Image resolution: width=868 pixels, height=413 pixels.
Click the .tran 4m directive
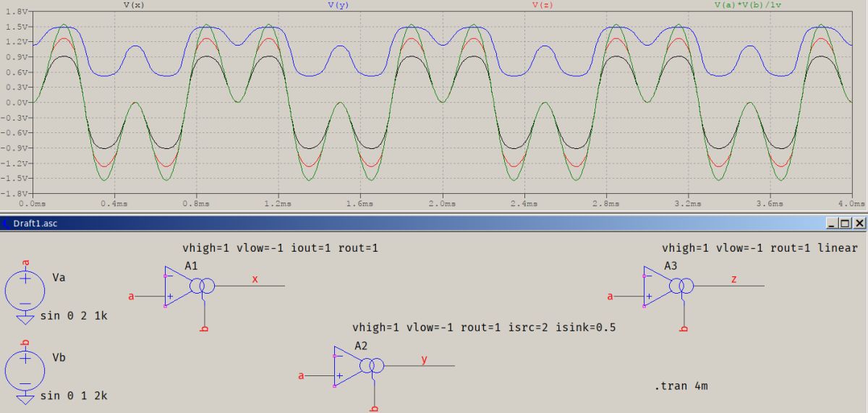[681, 386]
